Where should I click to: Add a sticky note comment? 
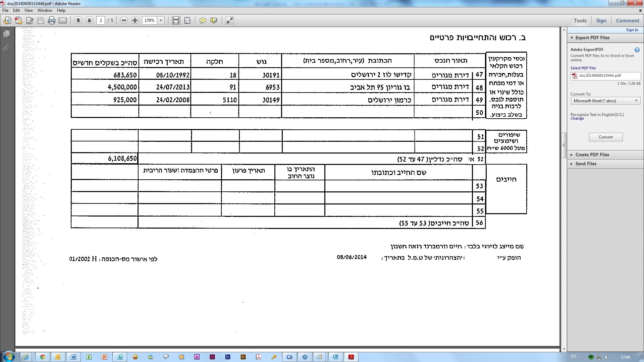pos(203,20)
